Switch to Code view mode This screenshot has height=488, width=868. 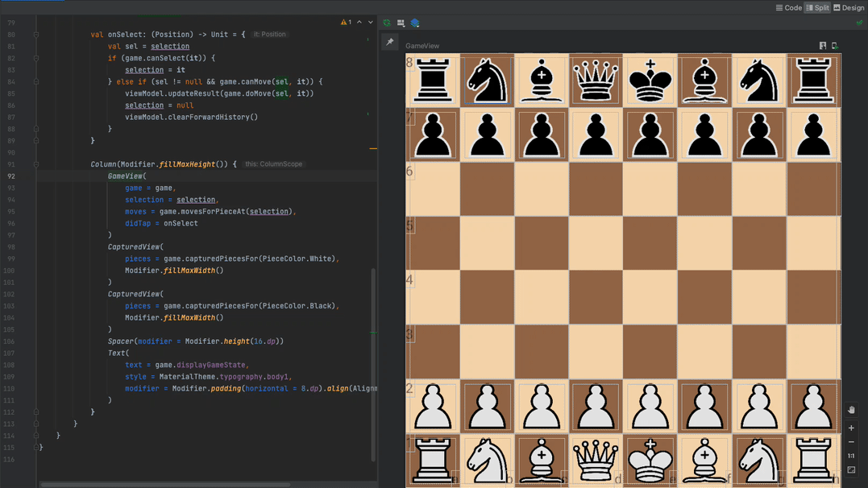788,8
